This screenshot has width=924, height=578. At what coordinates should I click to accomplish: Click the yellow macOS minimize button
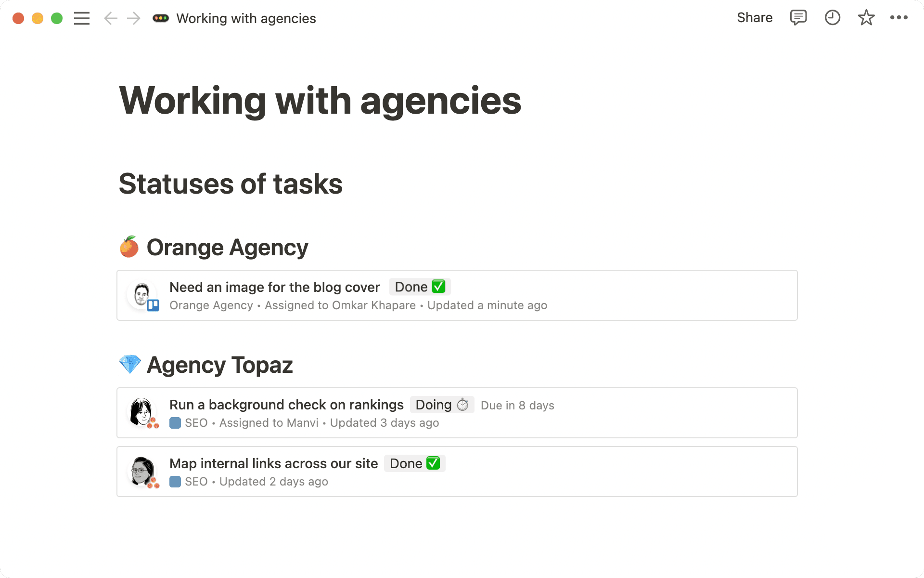[38, 18]
